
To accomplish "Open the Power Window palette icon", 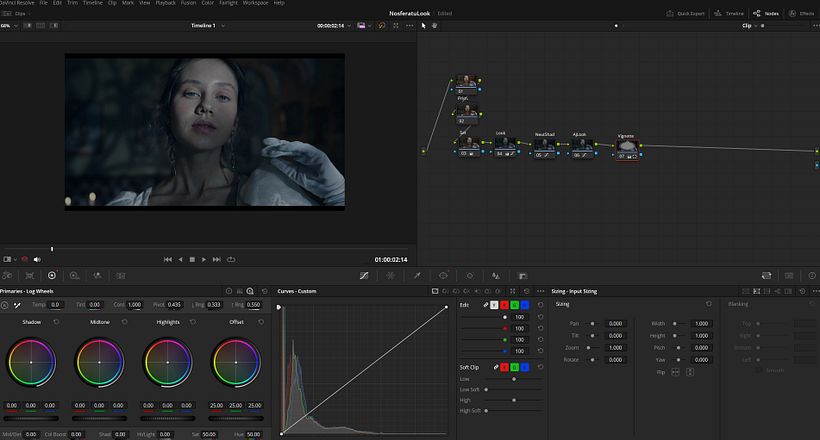I will point(443,276).
